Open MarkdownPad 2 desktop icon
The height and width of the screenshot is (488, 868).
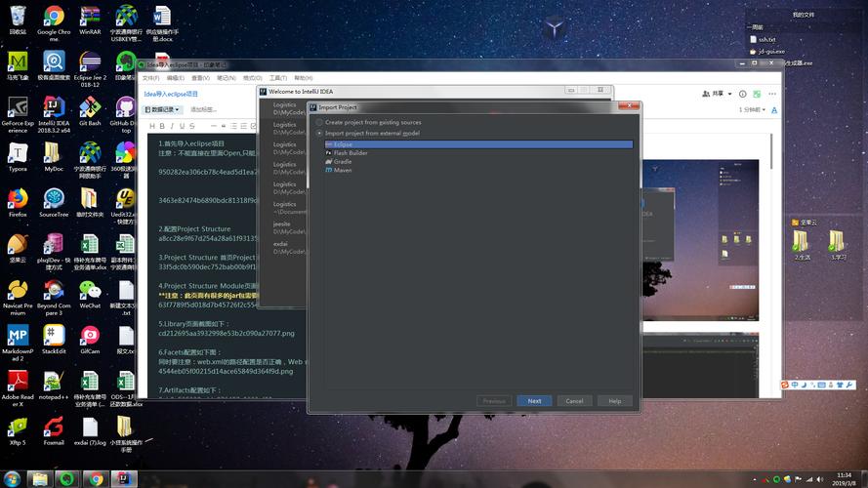[18, 343]
